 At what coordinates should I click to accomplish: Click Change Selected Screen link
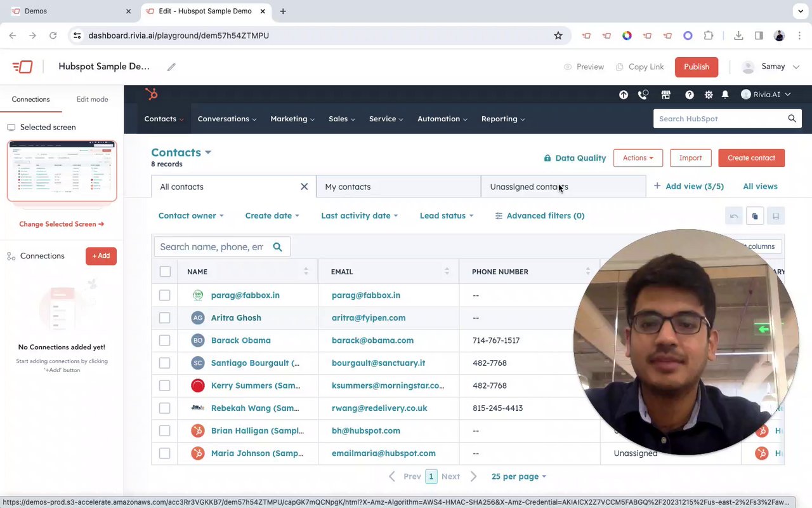click(62, 224)
